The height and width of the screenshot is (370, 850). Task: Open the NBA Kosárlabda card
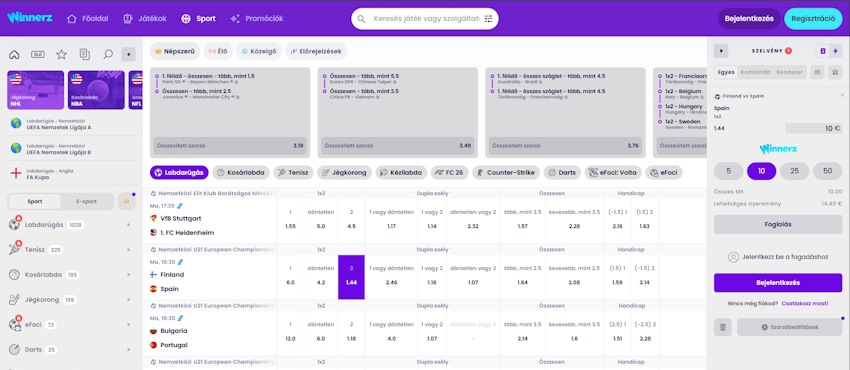click(x=96, y=90)
